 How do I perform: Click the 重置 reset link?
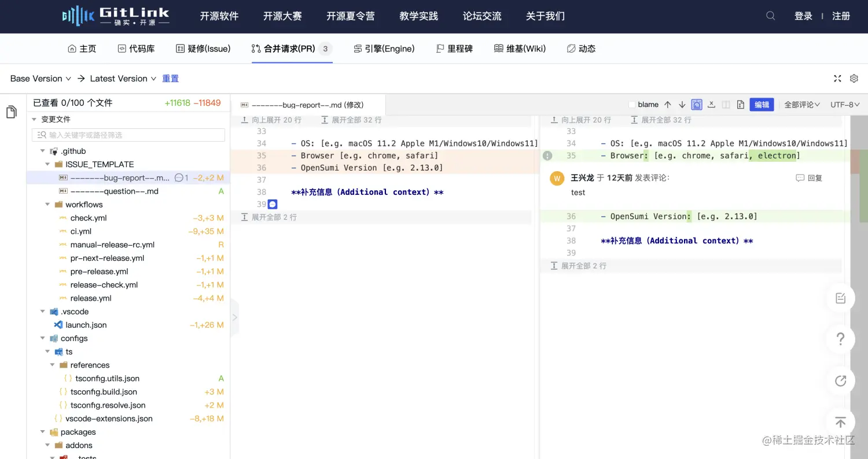tap(170, 79)
